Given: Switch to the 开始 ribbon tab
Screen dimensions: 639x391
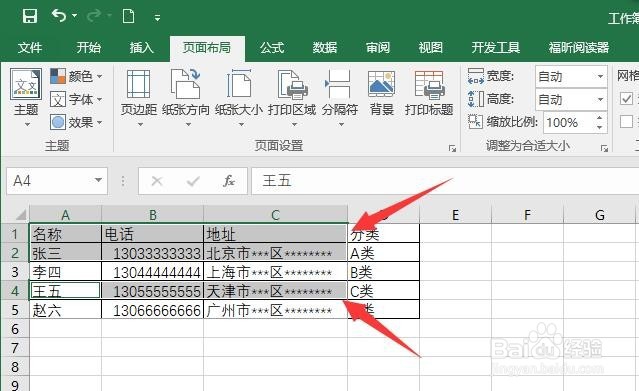Looking at the screenshot, I should tap(88, 47).
